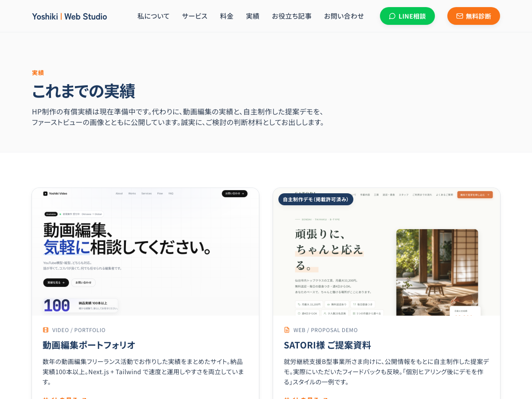
Task: Click the small orange 実績 label above the heading
Action: [x=38, y=73]
